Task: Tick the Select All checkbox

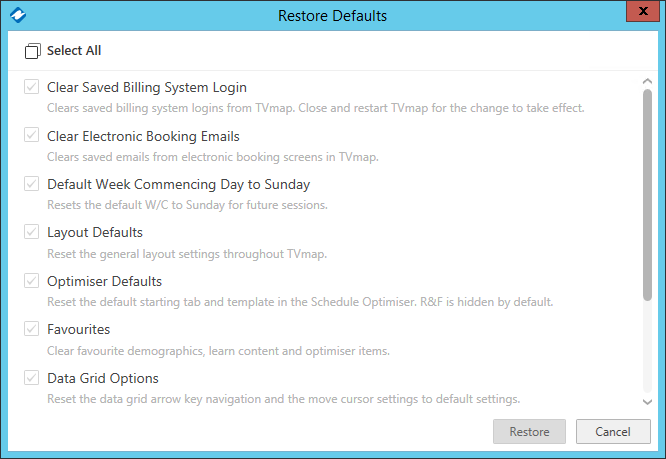Action: pos(33,51)
